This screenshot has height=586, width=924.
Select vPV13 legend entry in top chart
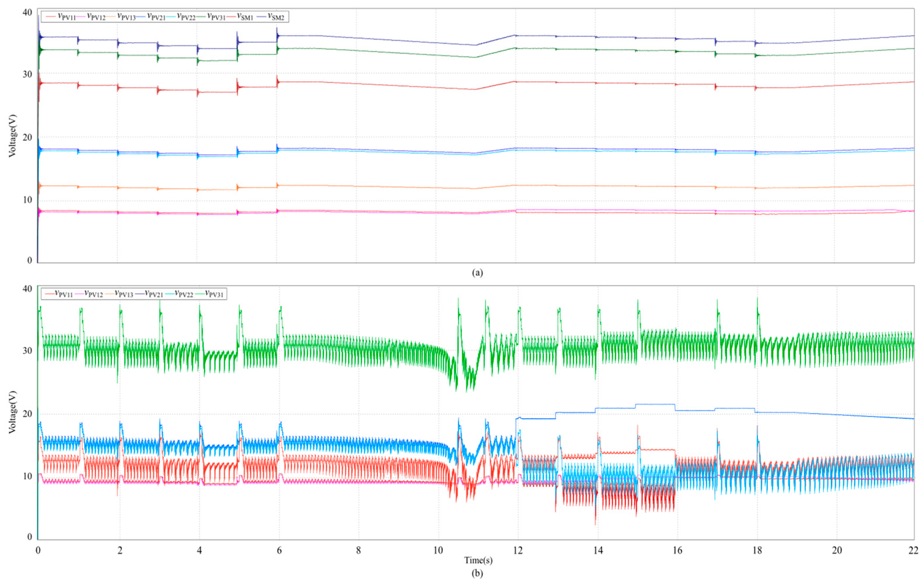click(126, 17)
